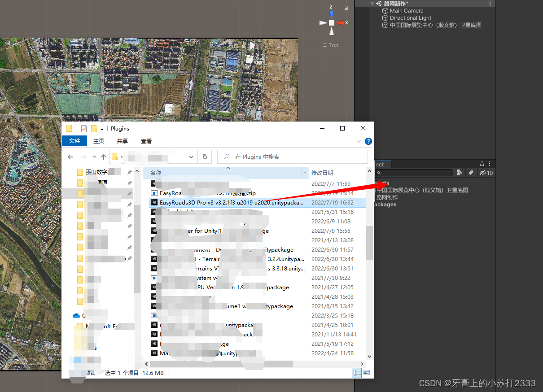This screenshot has width=543, height=392.
Task: Select the 卫星底图 asset in Project panel
Action: click(422, 190)
